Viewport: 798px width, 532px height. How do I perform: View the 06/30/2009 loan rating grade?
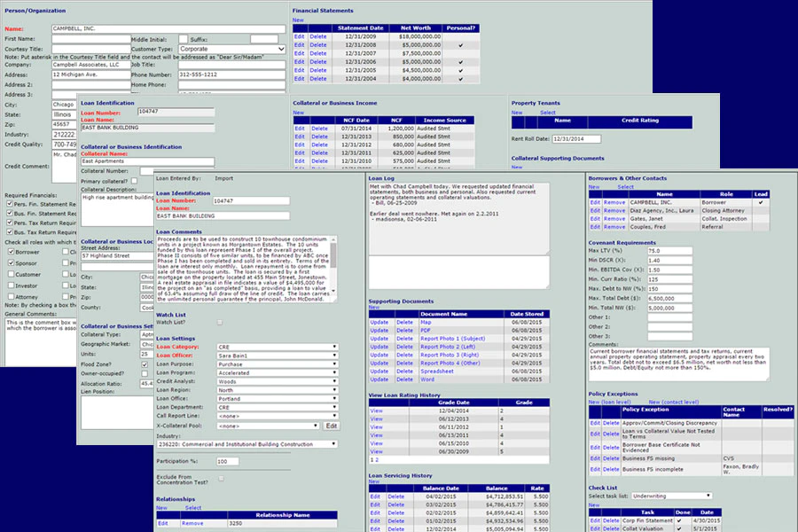pyautogui.click(x=376, y=451)
